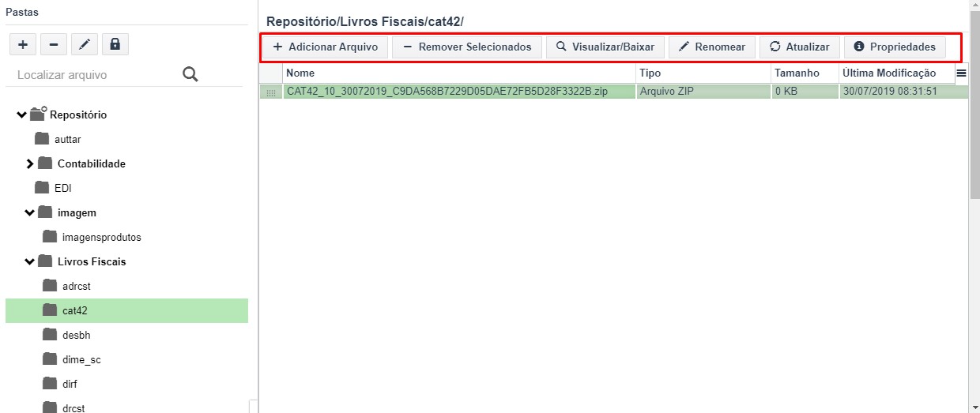
Task: Click the imagem folder label
Action: click(x=77, y=213)
